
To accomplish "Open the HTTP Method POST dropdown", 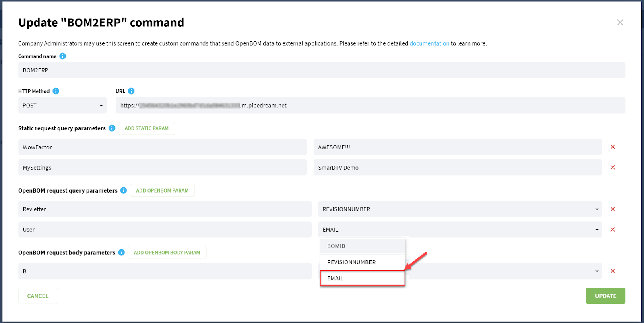I will [x=62, y=105].
